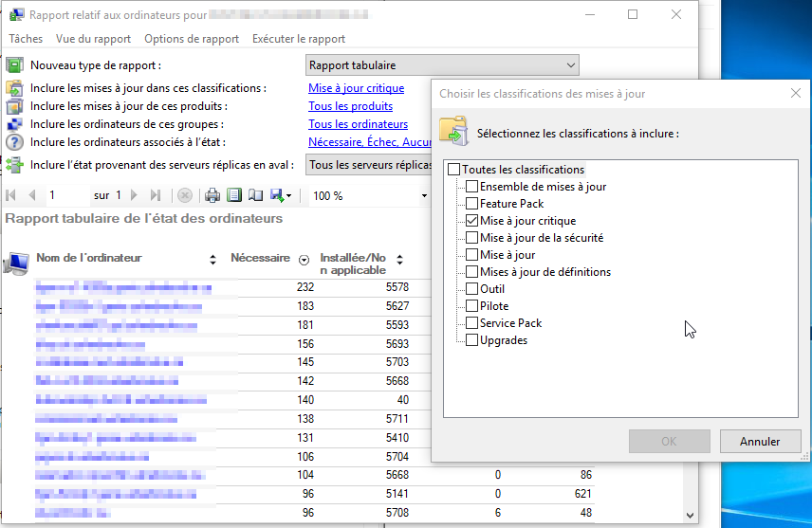The height and width of the screenshot is (528, 812).
Task: Click the Annuler button
Action: (x=760, y=442)
